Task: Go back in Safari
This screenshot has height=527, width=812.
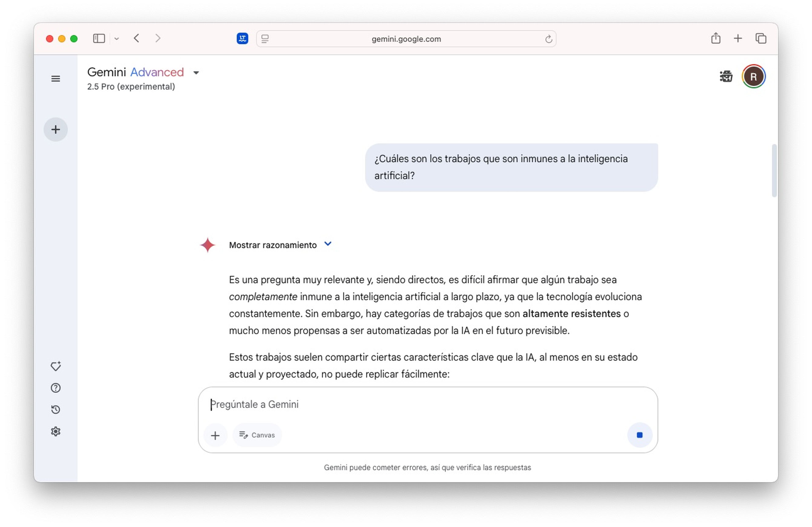Action: [136, 38]
